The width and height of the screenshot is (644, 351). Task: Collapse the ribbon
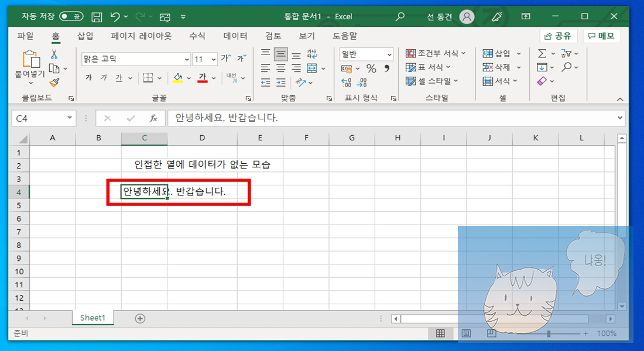click(x=620, y=99)
